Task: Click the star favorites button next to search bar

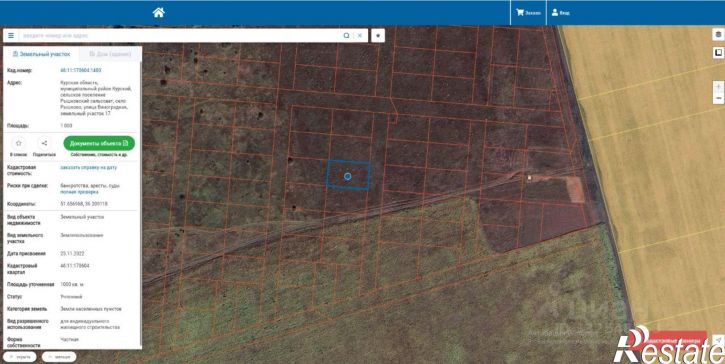Action: pyautogui.click(x=378, y=36)
